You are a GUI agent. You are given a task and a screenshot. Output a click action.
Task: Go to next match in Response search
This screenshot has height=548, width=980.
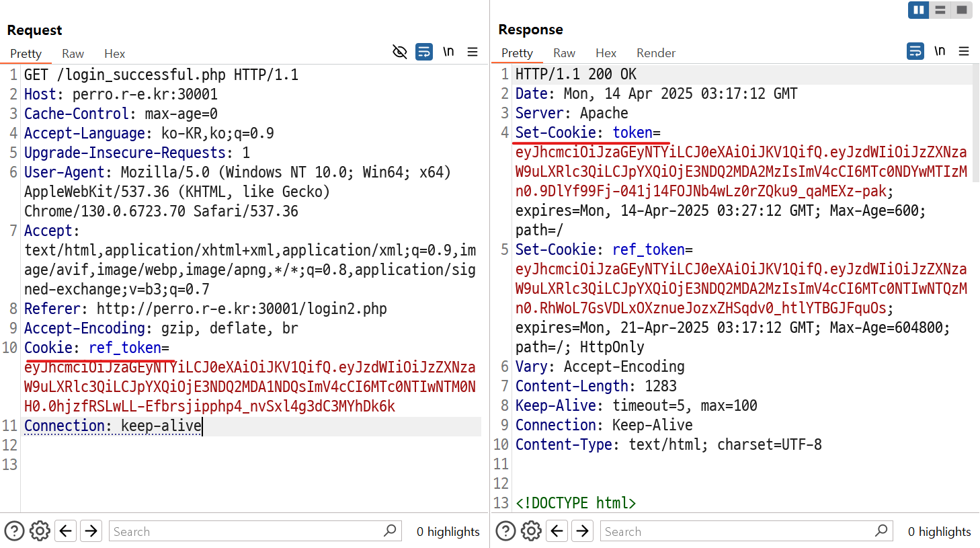click(x=582, y=531)
